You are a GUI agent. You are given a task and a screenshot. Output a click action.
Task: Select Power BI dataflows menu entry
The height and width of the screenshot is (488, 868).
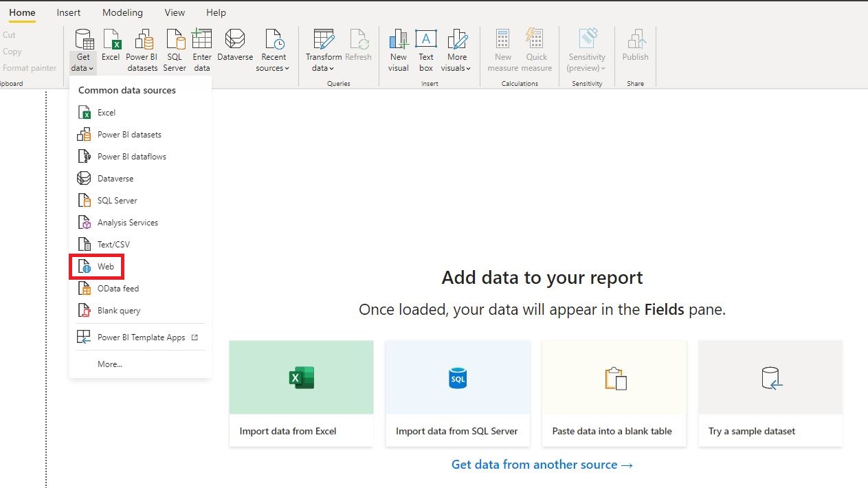click(140, 157)
